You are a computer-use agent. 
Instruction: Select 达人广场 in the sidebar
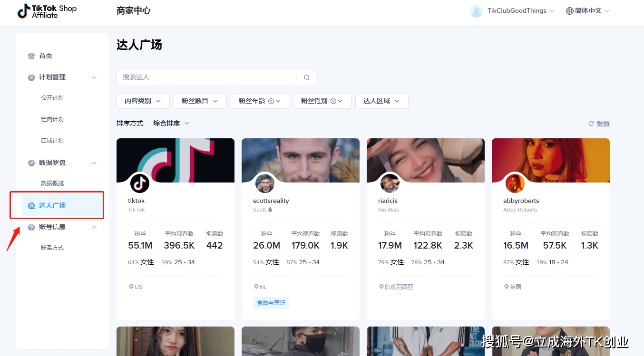(x=62, y=206)
